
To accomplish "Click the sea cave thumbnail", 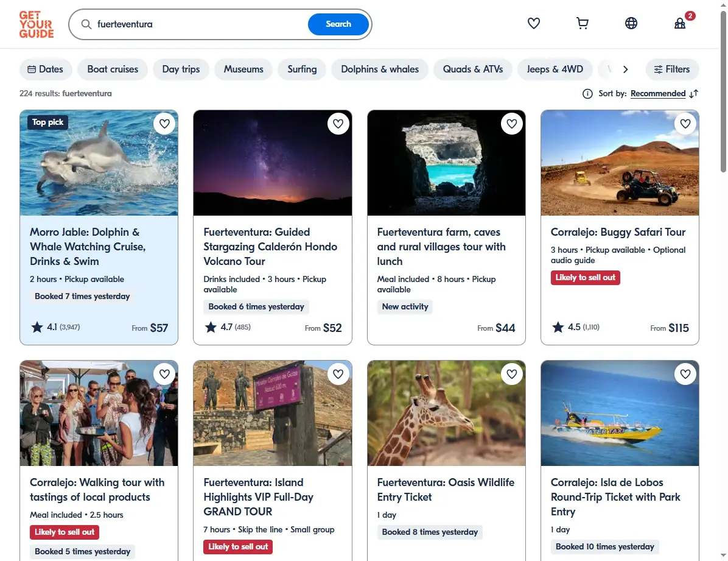I will click(446, 163).
